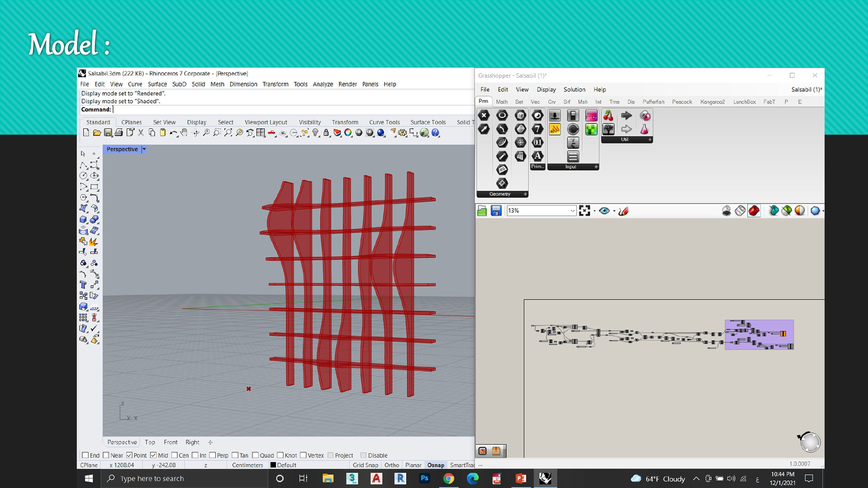Viewport: 868px width, 488px height.
Task: Enable the Mid object snap checkbox
Action: click(153, 455)
